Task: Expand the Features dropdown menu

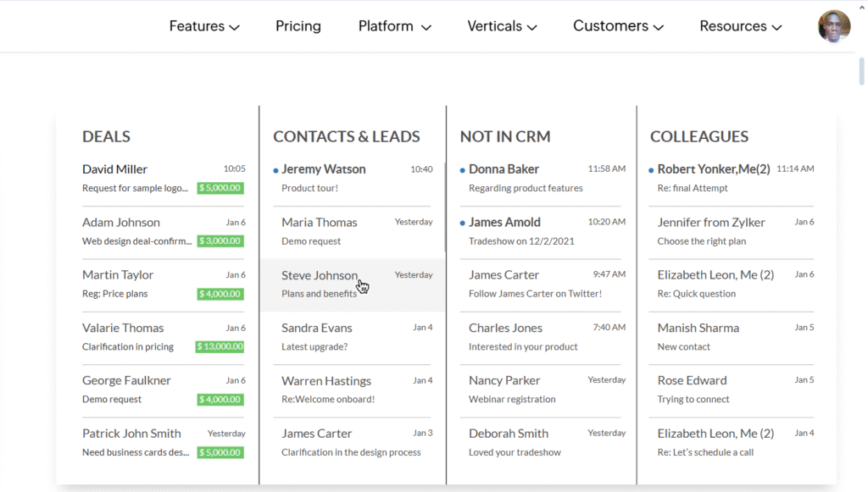Action: pos(204,26)
